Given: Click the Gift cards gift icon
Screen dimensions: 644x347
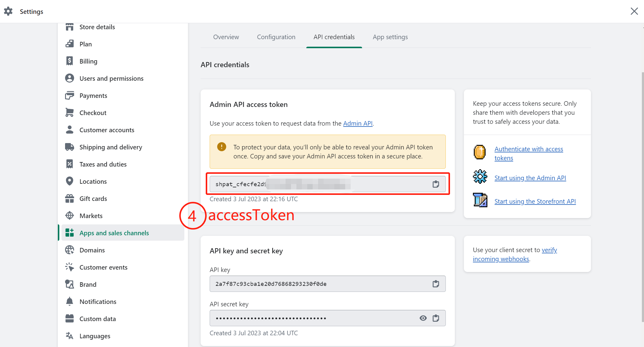Looking at the screenshot, I should (70, 199).
